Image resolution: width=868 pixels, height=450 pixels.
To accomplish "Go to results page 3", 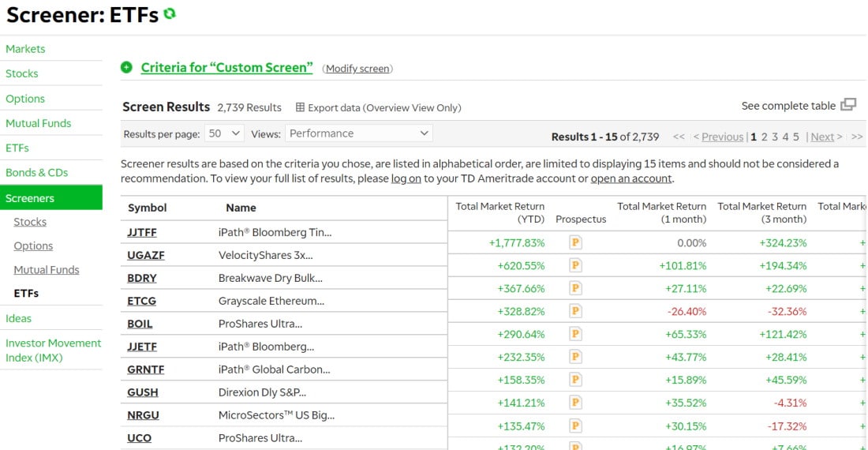I will point(774,137).
